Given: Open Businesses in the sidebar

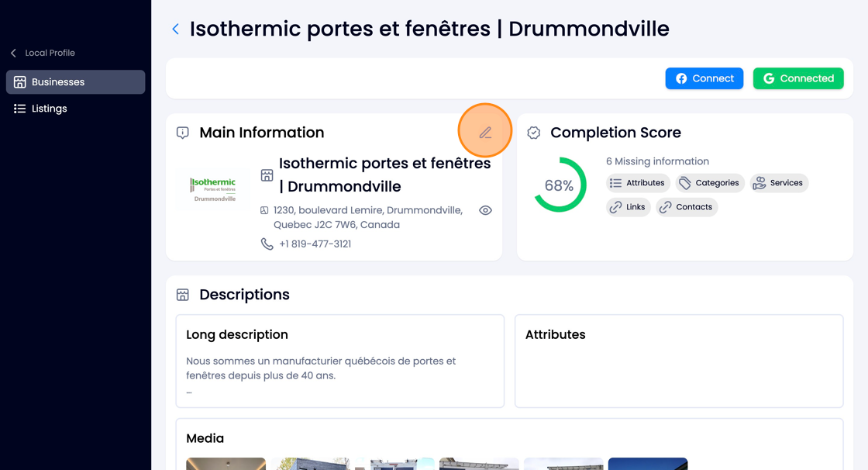Looking at the screenshot, I should pos(76,82).
